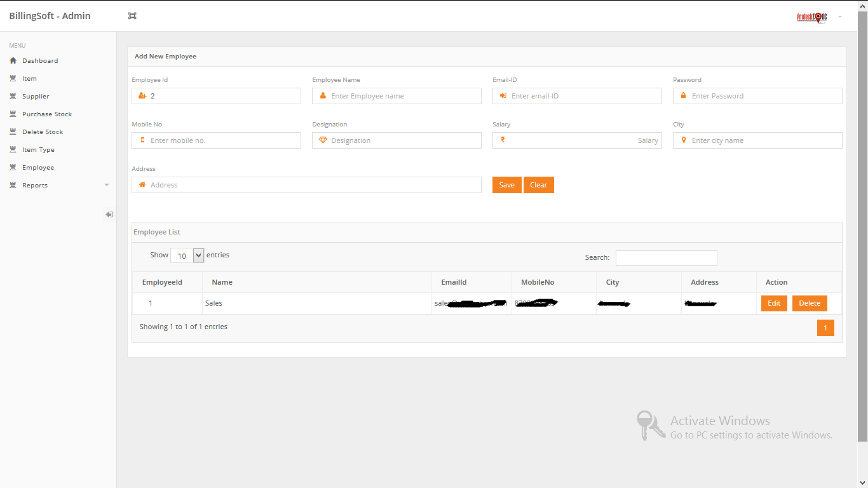The image size is (868, 488).
Task: Focus the Enter mobile no. input
Action: tap(216, 140)
